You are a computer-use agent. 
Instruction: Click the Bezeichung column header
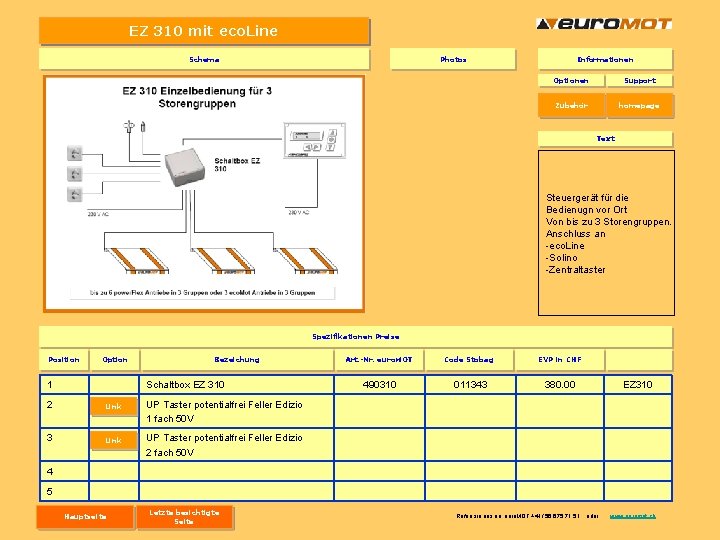[237, 360]
